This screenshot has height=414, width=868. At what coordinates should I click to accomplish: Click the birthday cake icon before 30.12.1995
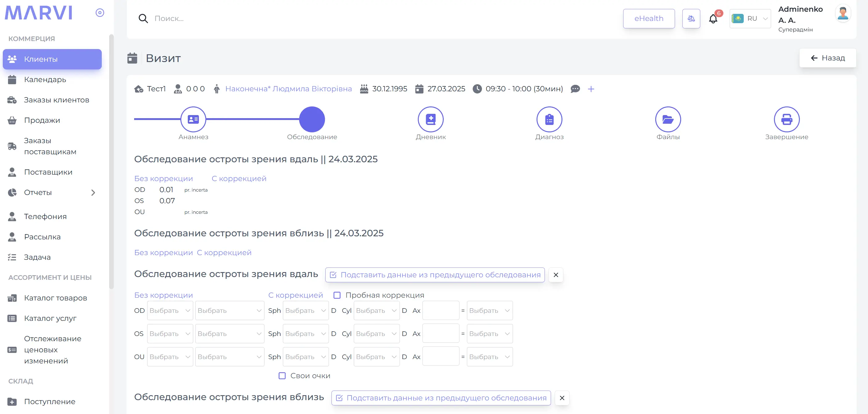coord(364,89)
